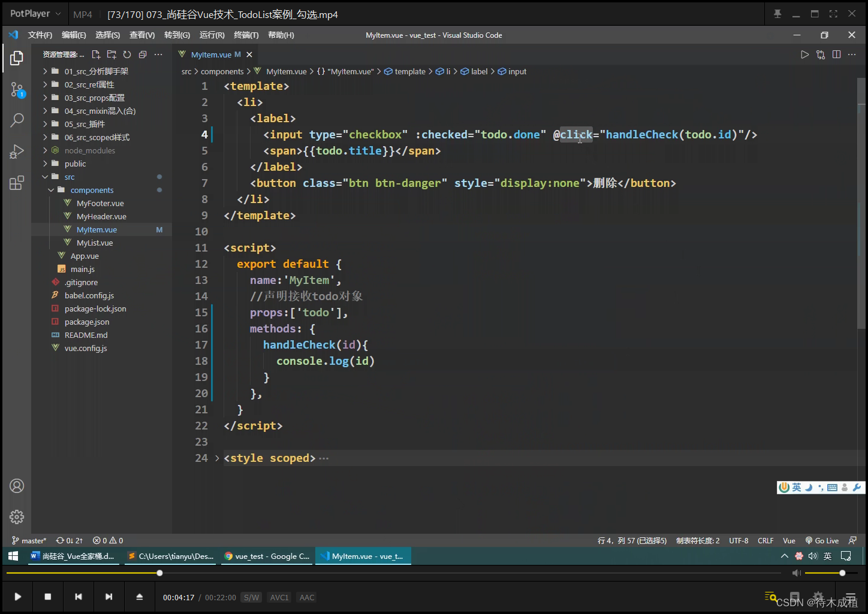
Task: Open editor more actions ellipsis
Action: 852,55
